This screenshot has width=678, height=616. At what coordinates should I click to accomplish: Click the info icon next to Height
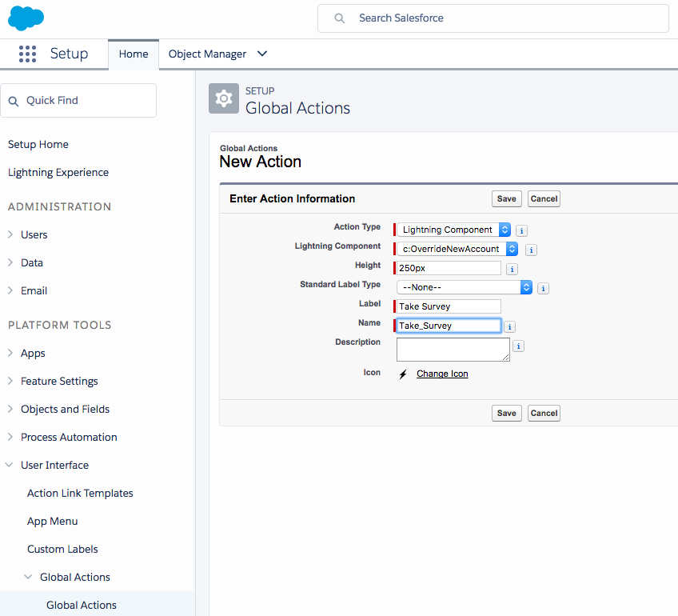coord(512,269)
